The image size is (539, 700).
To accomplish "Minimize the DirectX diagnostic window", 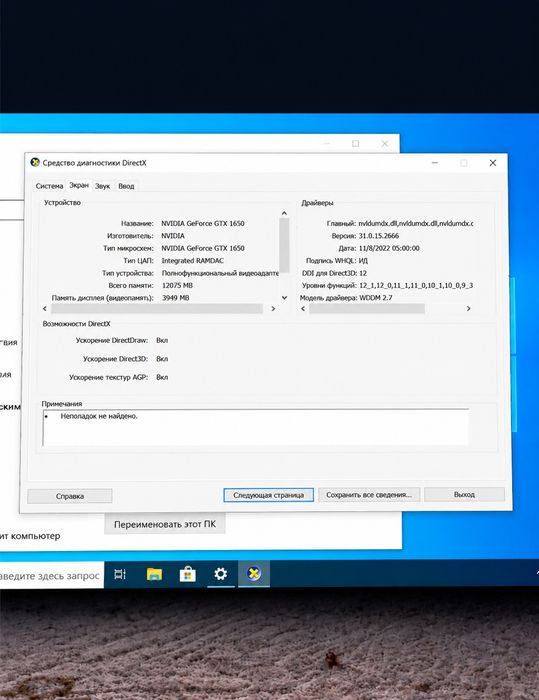I will (435, 163).
